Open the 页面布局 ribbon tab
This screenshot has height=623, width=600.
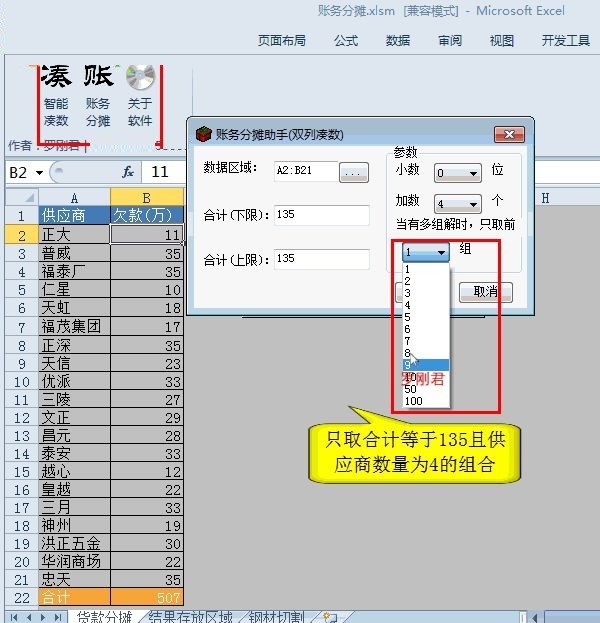tap(281, 41)
